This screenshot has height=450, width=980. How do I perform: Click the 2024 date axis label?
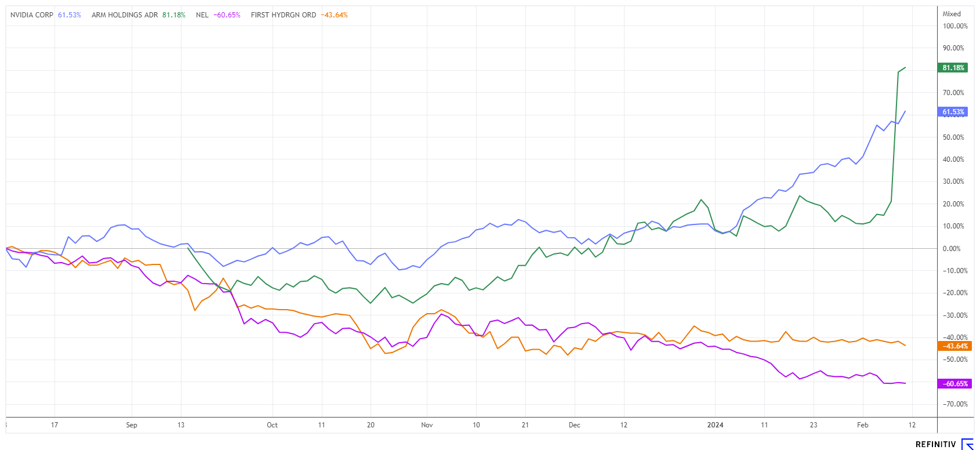tap(715, 425)
